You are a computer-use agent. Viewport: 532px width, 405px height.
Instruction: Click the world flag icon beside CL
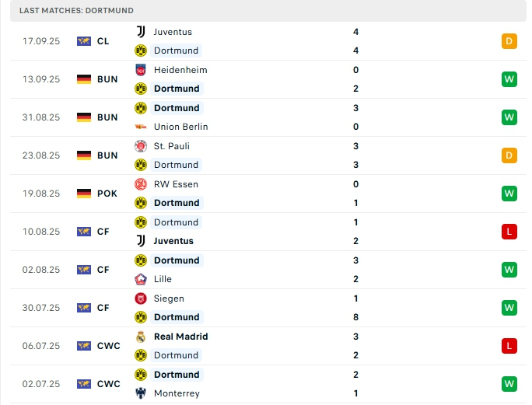[84, 41]
